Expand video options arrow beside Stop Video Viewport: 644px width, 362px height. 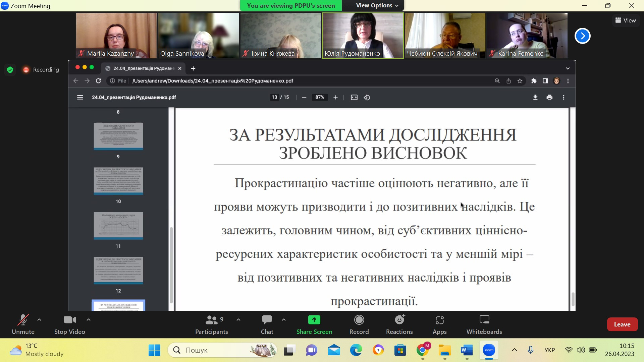click(x=89, y=319)
